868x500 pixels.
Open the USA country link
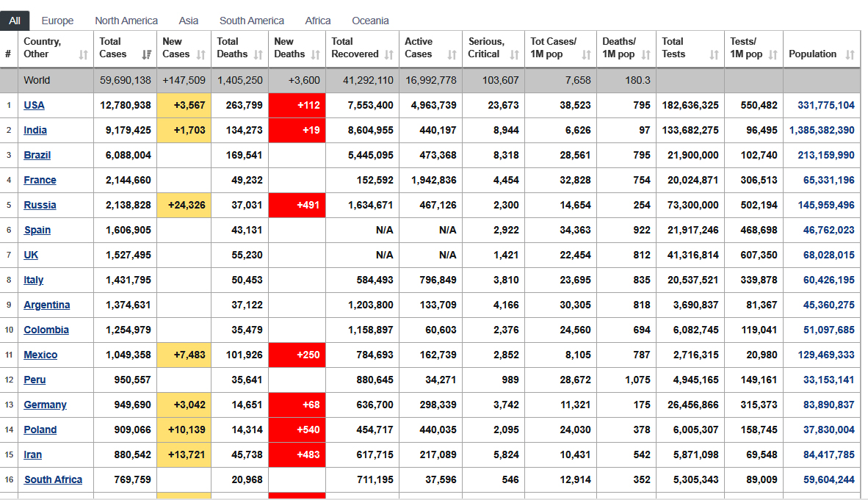pyautogui.click(x=34, y=105)
